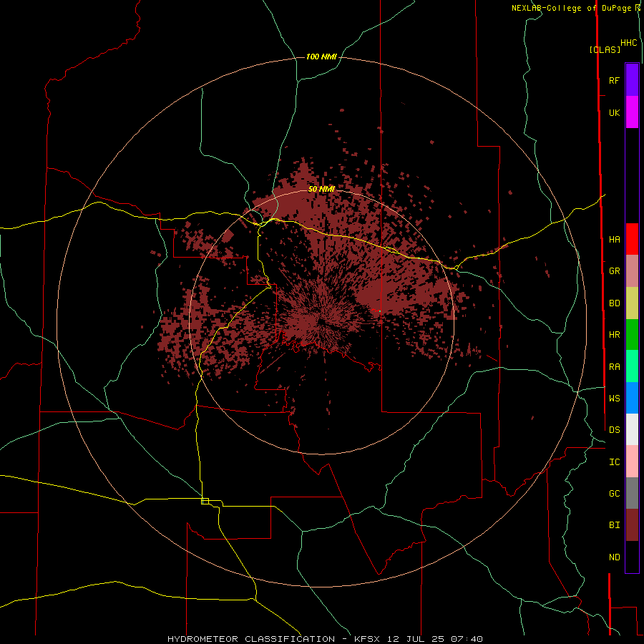The height and width of the screenshot is (644, 644).
Task: Click the HYDROMETEOR CLASSIFICATION title text
Action: 251,639
